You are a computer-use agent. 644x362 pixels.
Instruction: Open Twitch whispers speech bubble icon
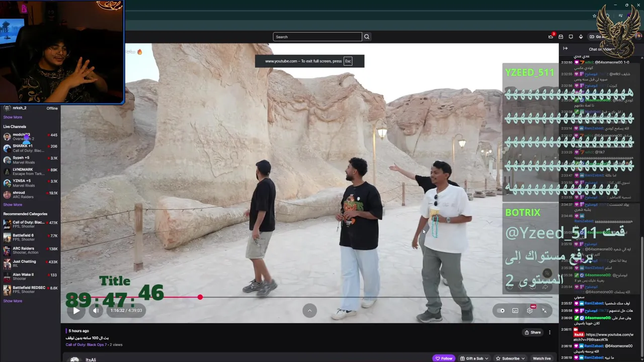click(x=571, y=37)
